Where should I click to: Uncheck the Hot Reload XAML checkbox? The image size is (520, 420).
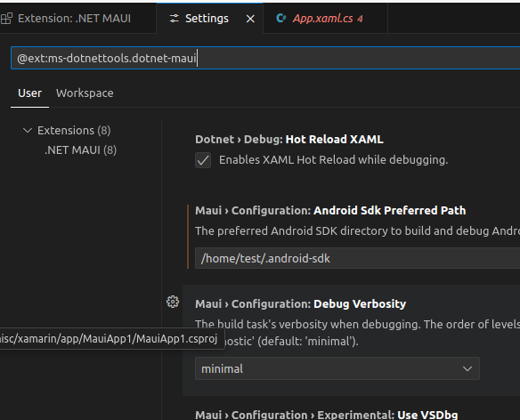[203, 160]
